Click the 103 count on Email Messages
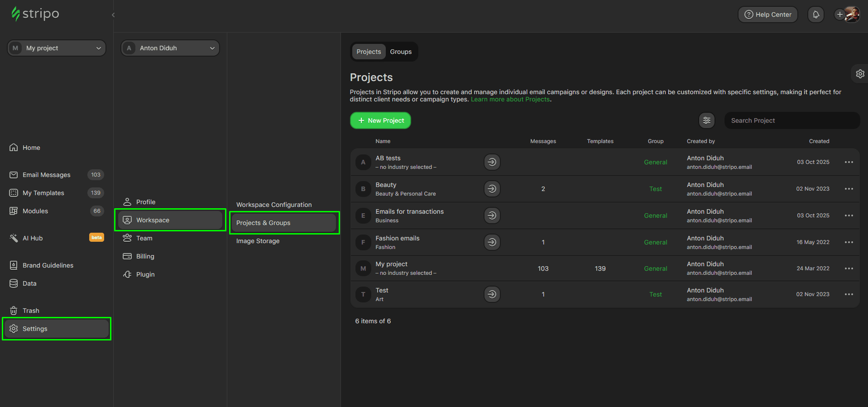868x407 pixels. [x=96, y=175]
